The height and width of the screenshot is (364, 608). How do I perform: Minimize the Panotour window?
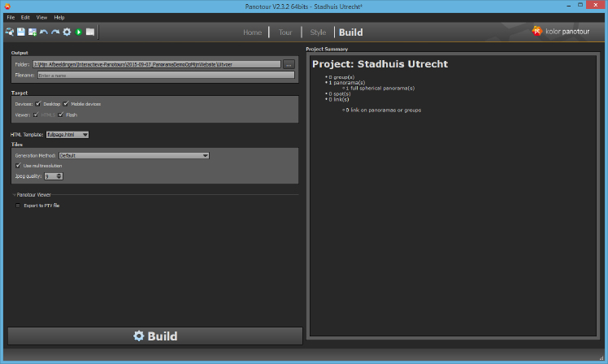[568, 6]
